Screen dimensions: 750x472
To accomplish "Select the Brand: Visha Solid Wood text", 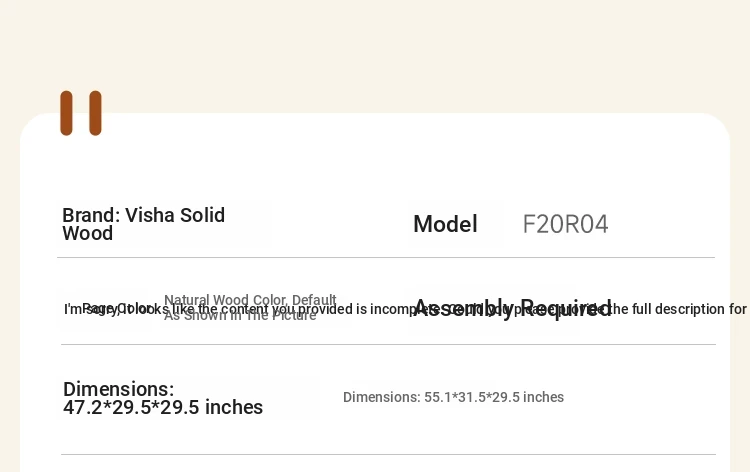I will 143,224.
